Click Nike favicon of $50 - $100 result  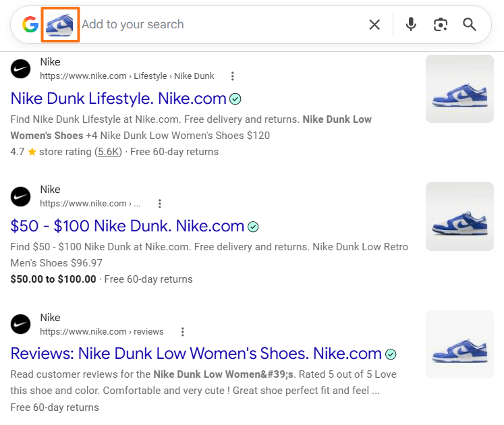point(20,197)
